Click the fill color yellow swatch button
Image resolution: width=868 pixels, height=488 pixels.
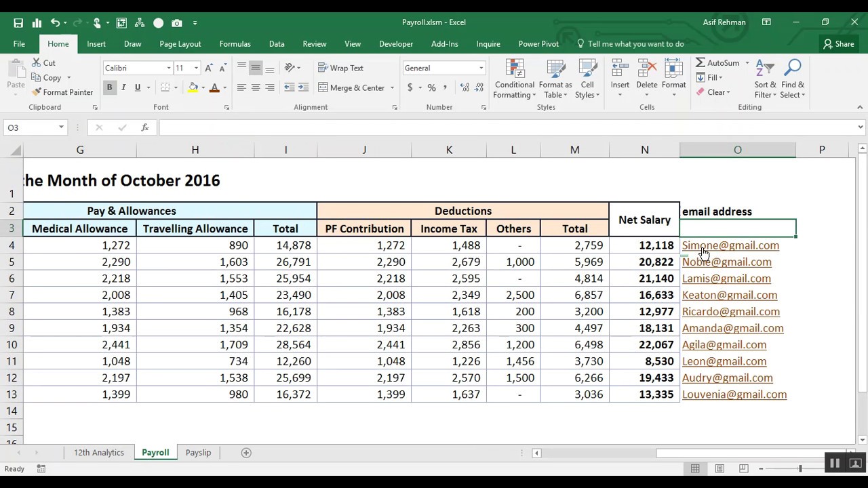click(x=193, y=87)
